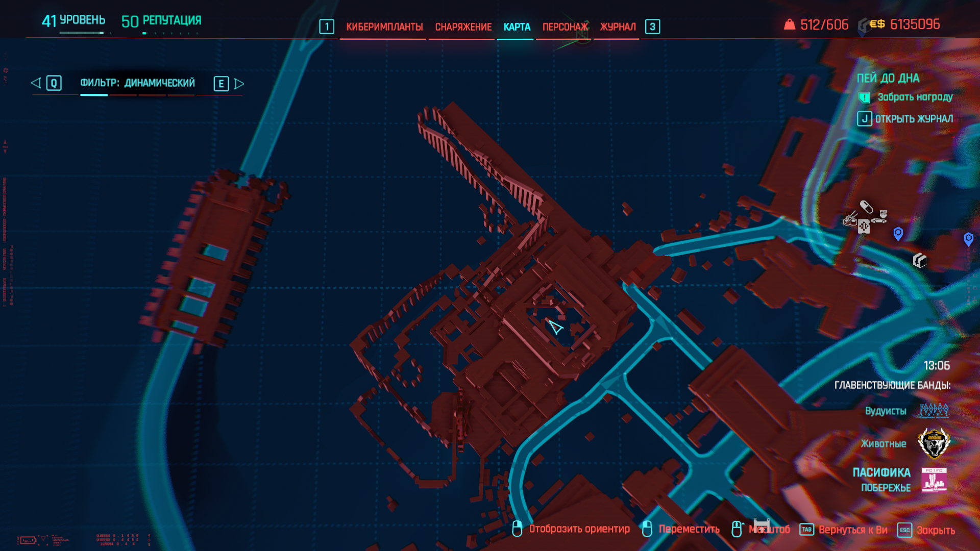This screenshot has height=551, width=980.
Task: Click the Вудуисты gang emblem
Action: (x=934, y=410)
